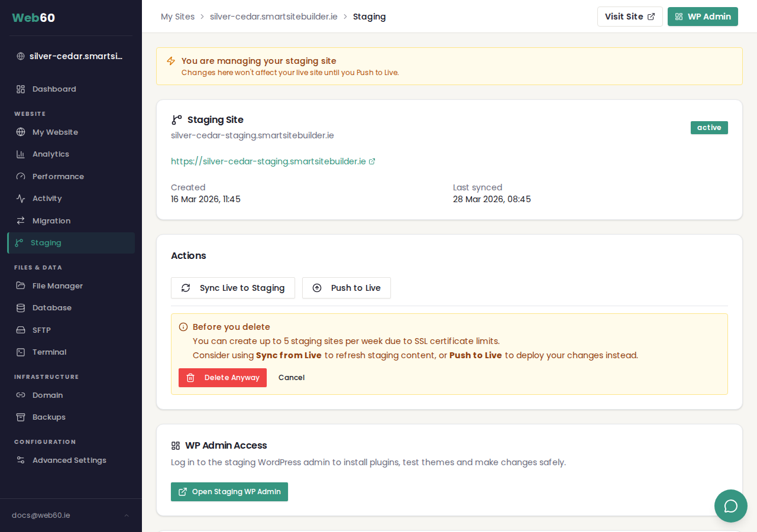Open the silver-cedar-staging site URL link
This screenshot has width=757, height=532.
coord(269,161)
